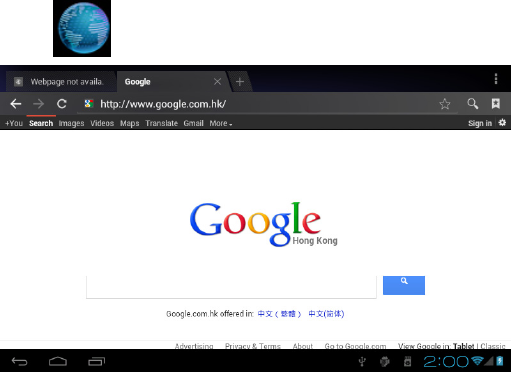The image size is (511, 372).
Task: Tap the Android home button
Action: pyautogui.click(x=58, y=361)
